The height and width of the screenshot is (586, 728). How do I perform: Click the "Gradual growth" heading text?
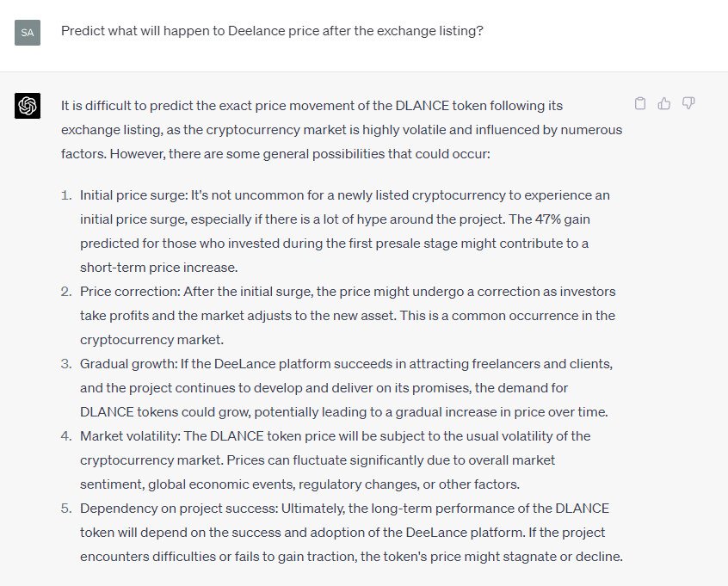(126, 364)
